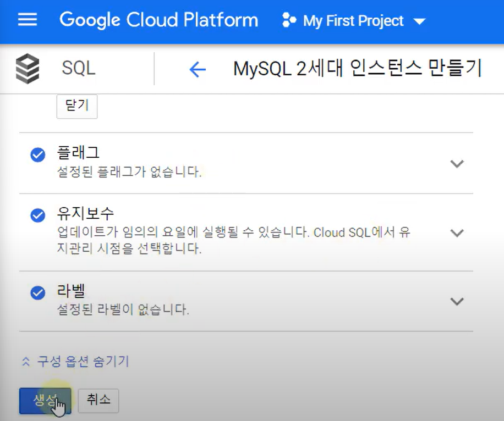This screenshot has width=504, height=421.
Task: Click text 설정된 플래그가 없습니다.
Action: pos(129,172)
